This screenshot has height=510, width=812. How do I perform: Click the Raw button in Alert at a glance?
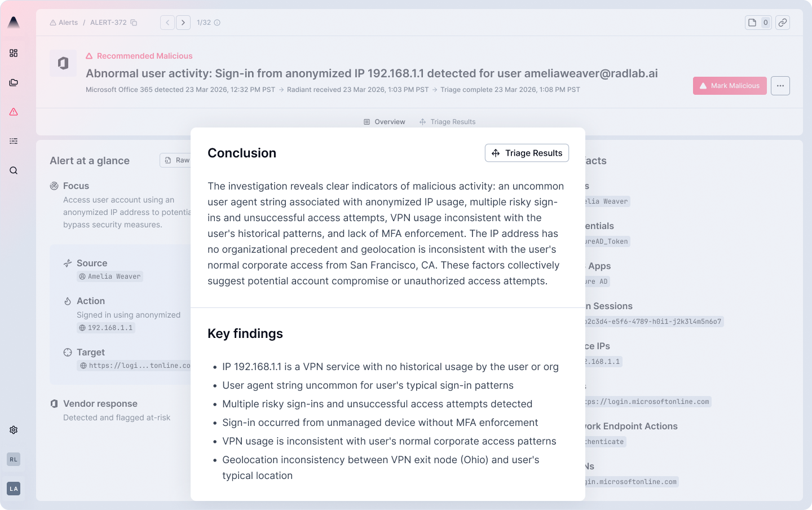coord(177,160)
